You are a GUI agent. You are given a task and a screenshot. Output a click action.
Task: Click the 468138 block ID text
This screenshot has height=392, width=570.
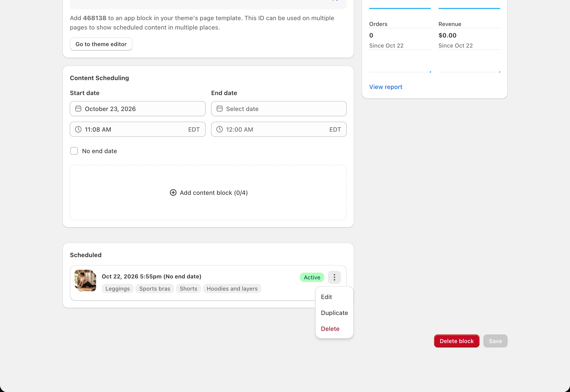(x=95, y=18)
